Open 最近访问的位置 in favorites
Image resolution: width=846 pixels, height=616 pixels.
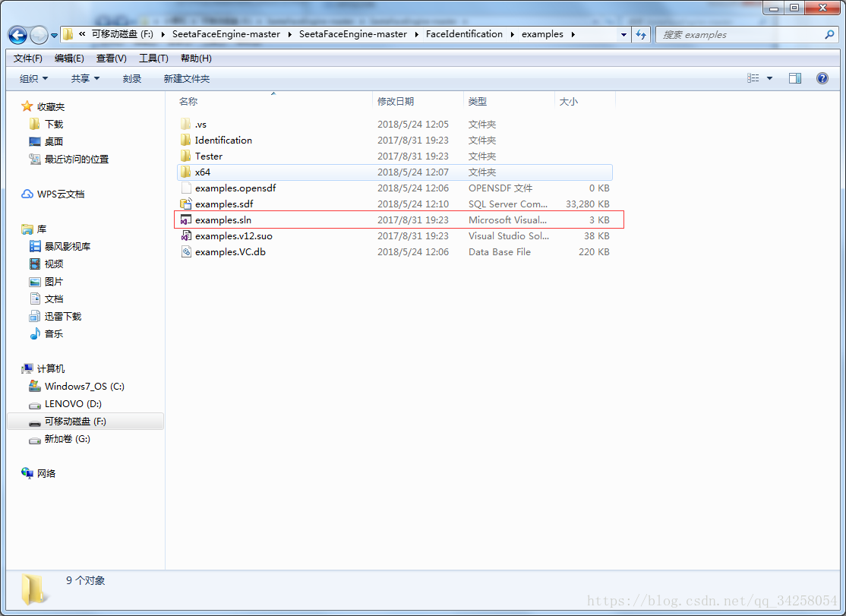[x=77, y=159]
